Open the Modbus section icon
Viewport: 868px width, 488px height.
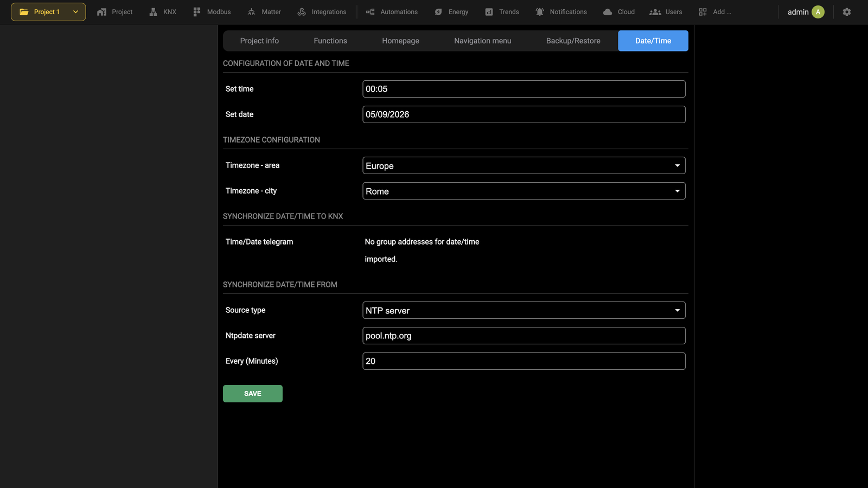pyautogui.click(x=197, y=12)
